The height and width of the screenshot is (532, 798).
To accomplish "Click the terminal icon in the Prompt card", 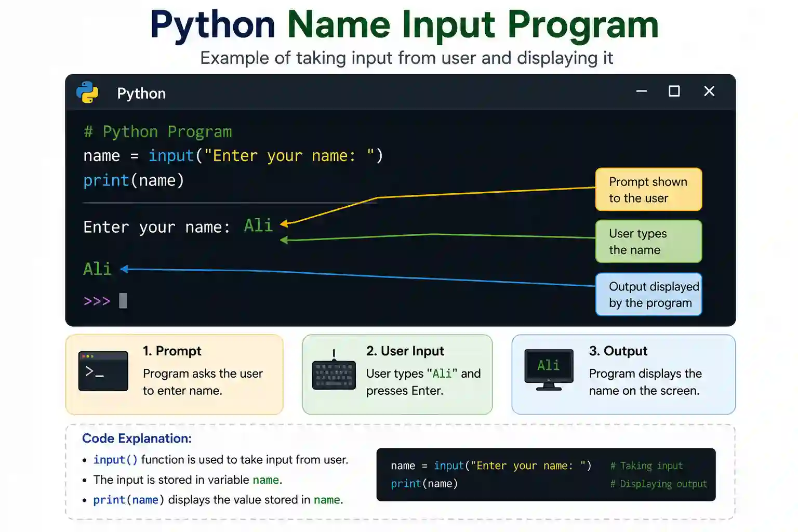I will 103,371.
